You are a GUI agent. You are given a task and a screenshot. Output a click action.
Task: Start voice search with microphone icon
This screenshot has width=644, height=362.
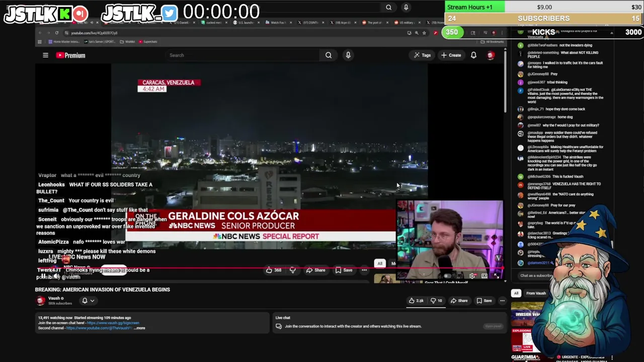348,55
